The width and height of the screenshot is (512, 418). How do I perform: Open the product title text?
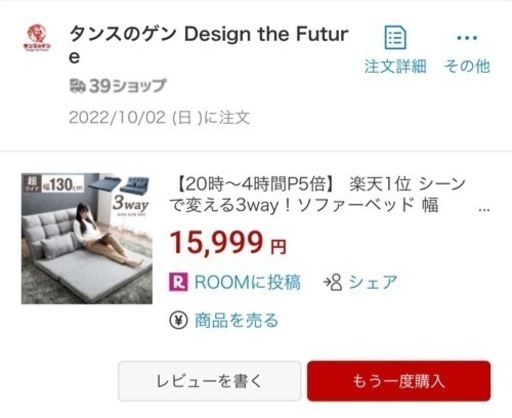[317, 195]
